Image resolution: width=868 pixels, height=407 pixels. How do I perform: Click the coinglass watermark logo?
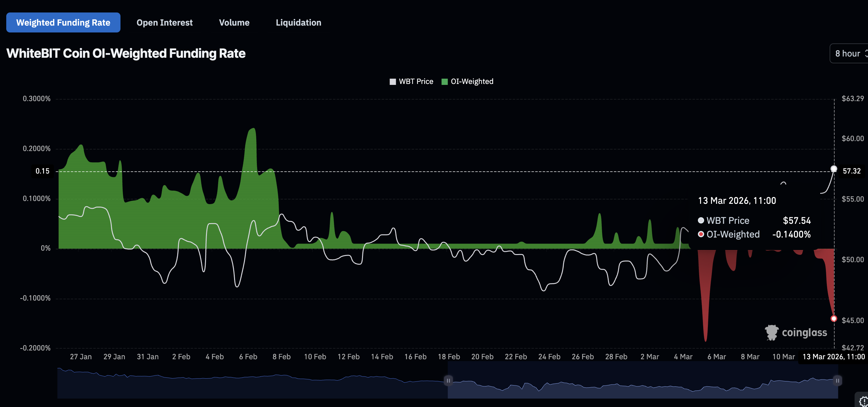coord(796,332)
